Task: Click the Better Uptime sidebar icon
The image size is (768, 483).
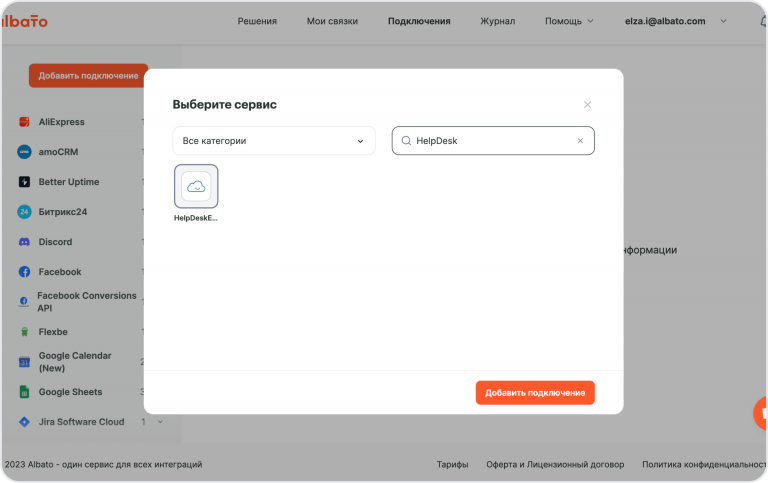Action: (x=24, y=182)
